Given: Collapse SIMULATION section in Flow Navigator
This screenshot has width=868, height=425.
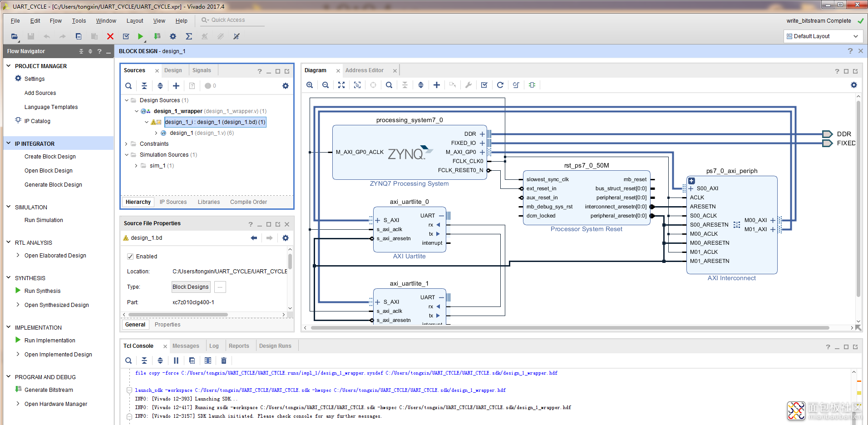Looking at the screenshot, I should [x=8, y=207].
